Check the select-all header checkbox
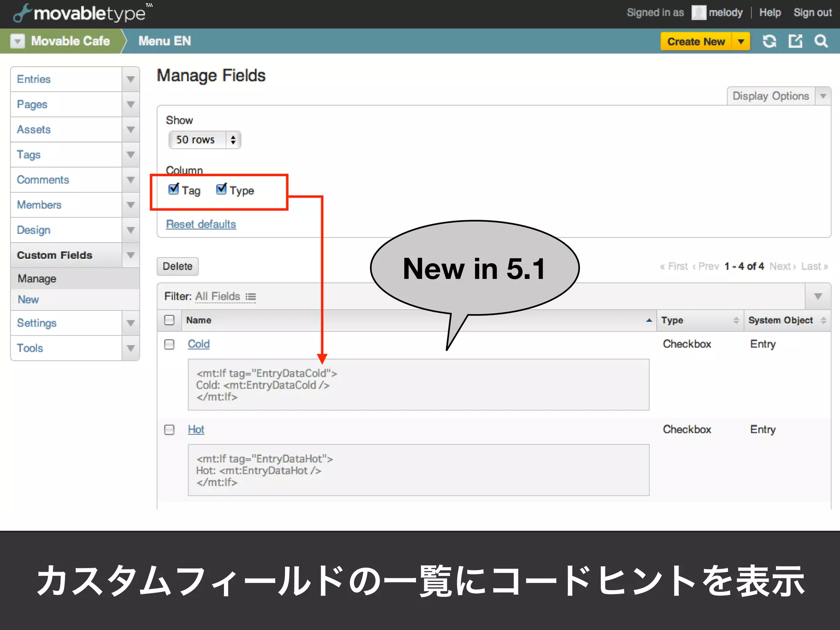Viewport: 840px width, 630px height. [x=169, y=320]
